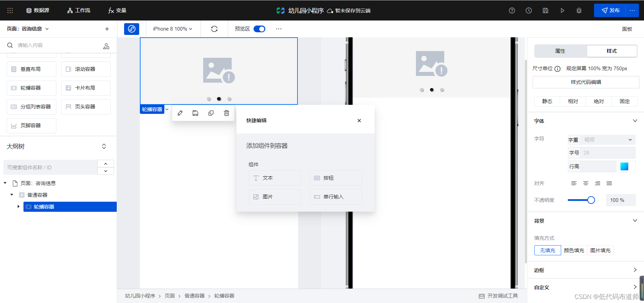Select the 轮播容器 component in palette
This screenshot has width=644, height=303.
tap(32, 88)
